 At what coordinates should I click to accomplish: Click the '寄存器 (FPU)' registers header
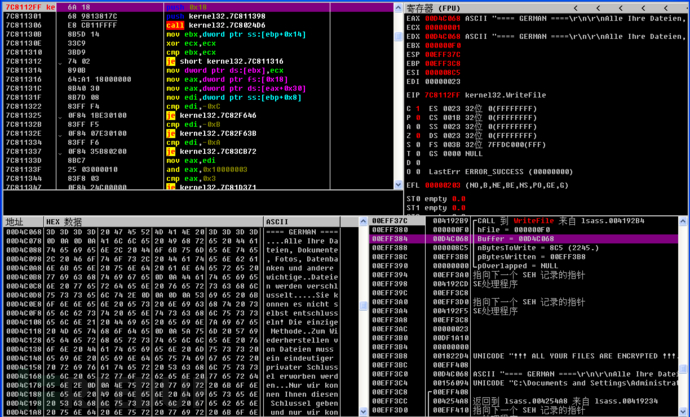tap(433, 8)
